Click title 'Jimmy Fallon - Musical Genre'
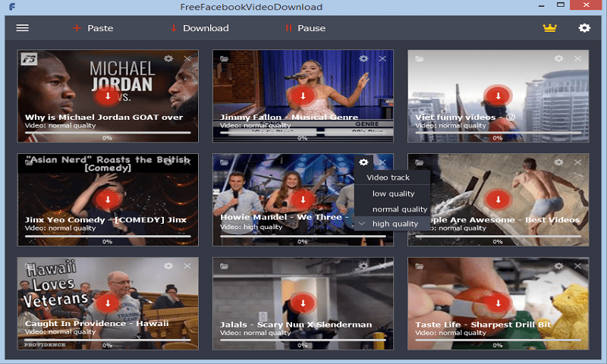 point(289,118)
